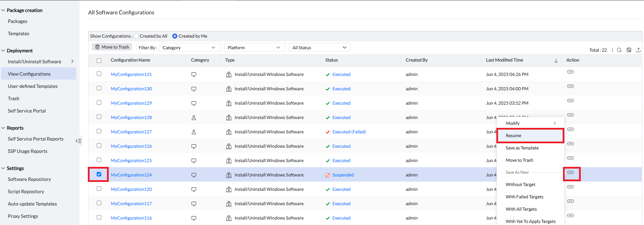Sort by Last Modified Time arrow
Screen dimensions: 644x225
(556, 61)
